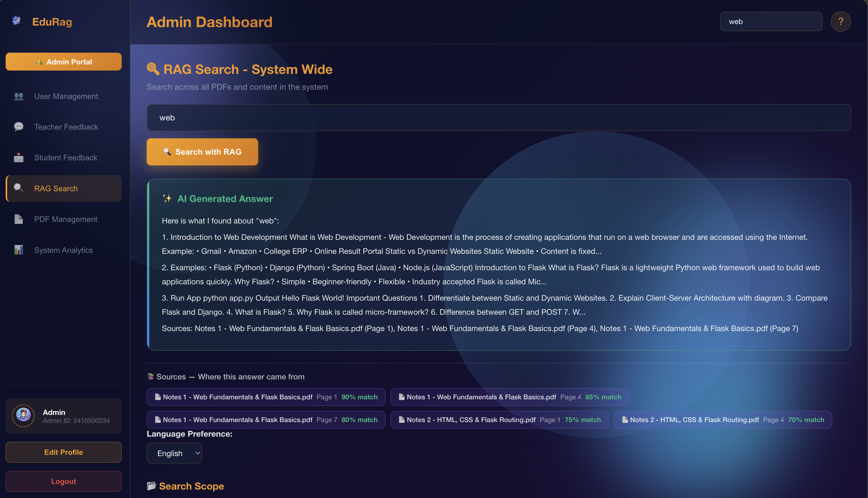Screen dimensions: 868x498
Task: Click the Search with RAG button
Action: click(x=202, y=152)
